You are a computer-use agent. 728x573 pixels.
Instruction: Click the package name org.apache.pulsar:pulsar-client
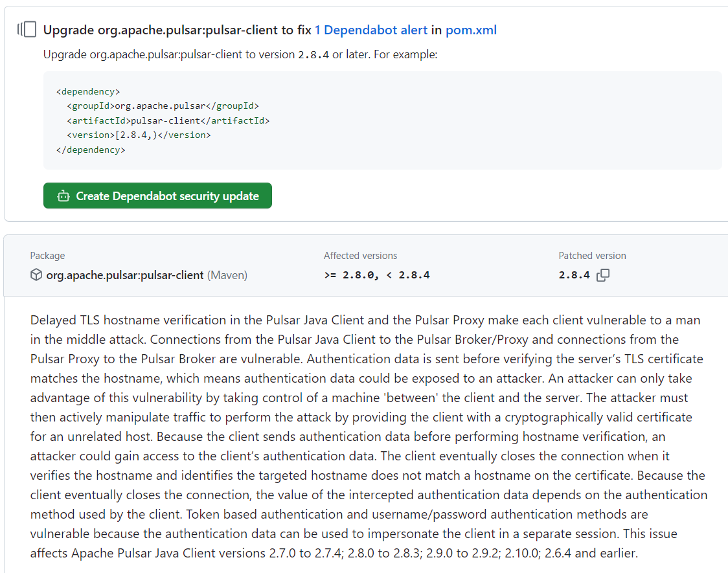[x=126, y=275]
